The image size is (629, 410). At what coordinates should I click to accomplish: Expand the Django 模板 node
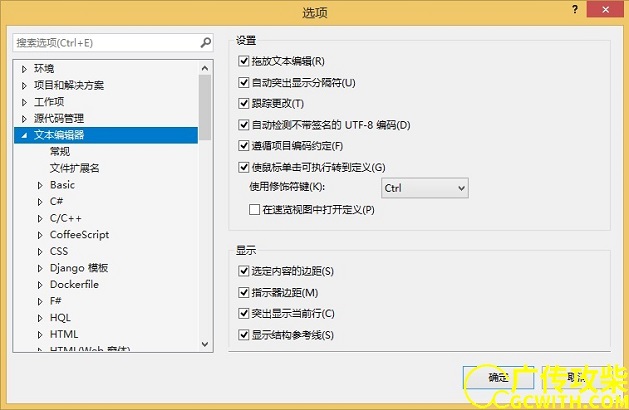tap(40, 268)
